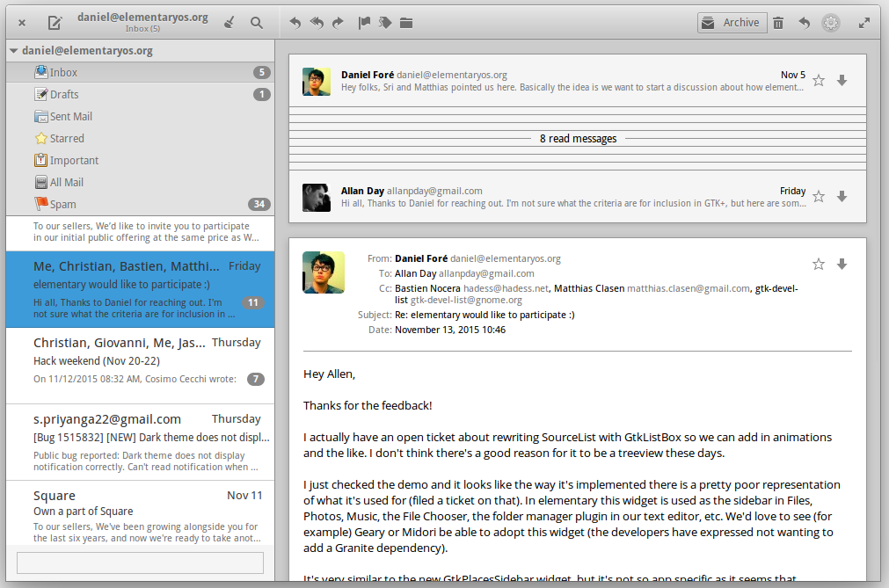The height and width of the screenshot is (588, 889).
Task: Star the expanded November 13 message
Action: [819, 264]
